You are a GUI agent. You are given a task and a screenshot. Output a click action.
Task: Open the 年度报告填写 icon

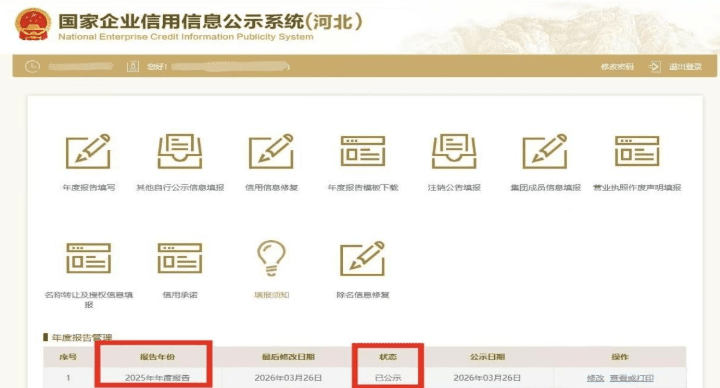click(x=88, y=152)
